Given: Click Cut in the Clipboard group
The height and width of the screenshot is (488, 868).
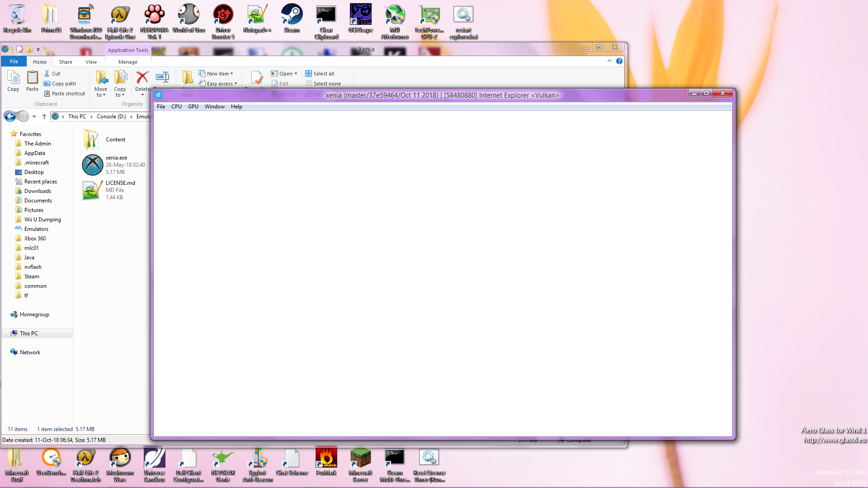Looking at the screenshot, I should (x=52, y=74).
